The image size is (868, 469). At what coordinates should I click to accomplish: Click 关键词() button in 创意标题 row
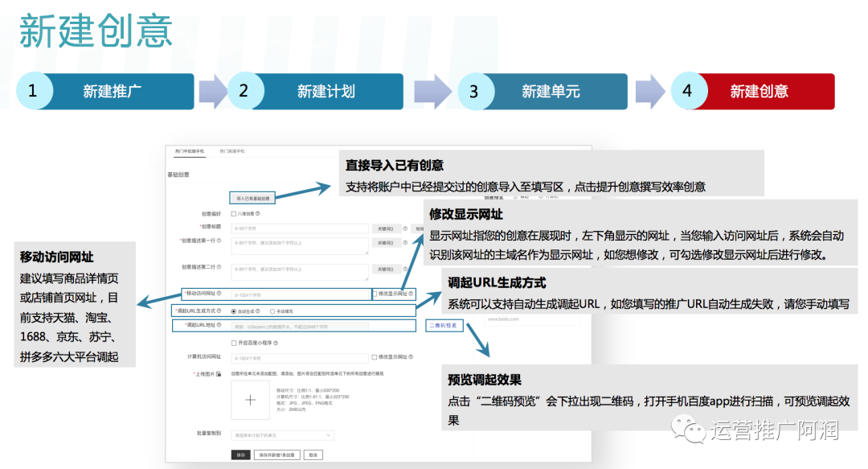385,228
